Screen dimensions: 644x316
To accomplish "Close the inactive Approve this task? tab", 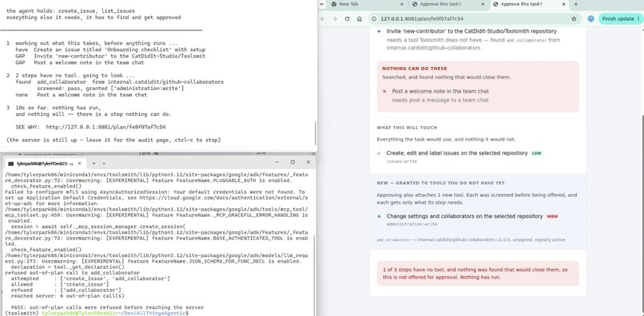I will 483,4.
